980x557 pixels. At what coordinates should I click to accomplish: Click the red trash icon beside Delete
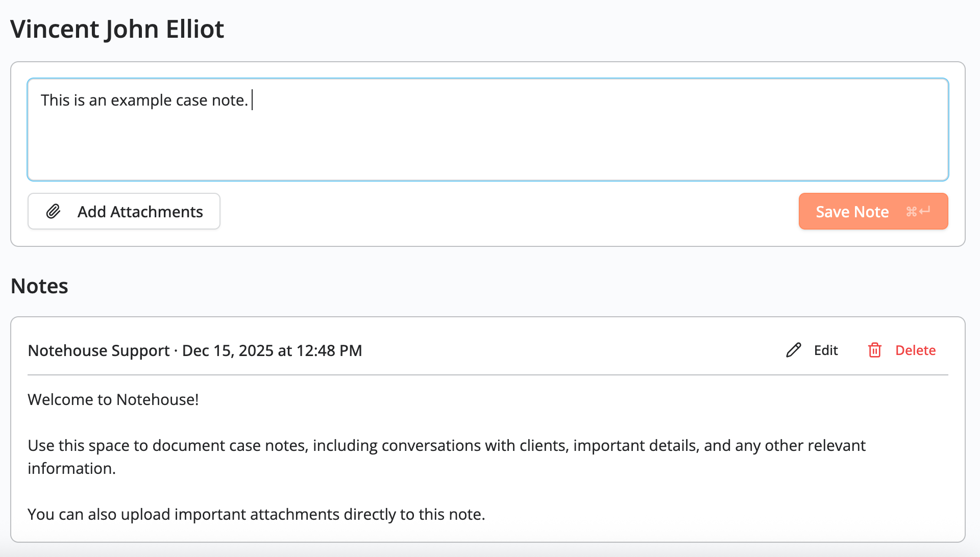coord(874,350)
